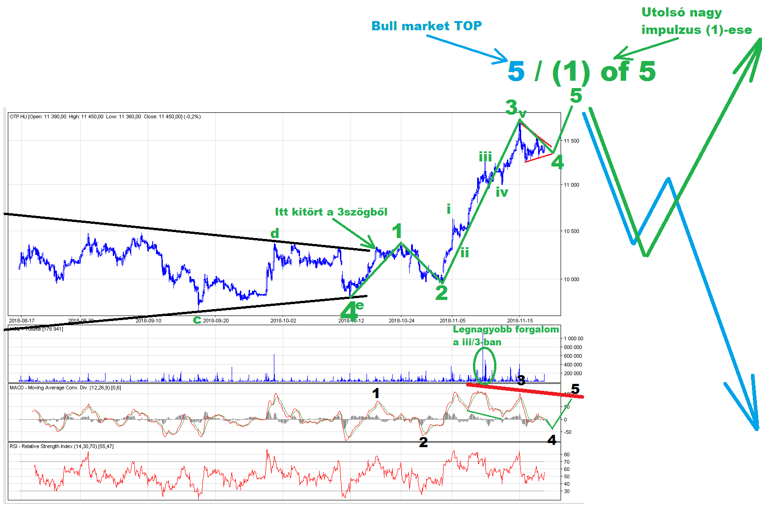Click the blue "Bull market TOP" annotation

[426, 26]
